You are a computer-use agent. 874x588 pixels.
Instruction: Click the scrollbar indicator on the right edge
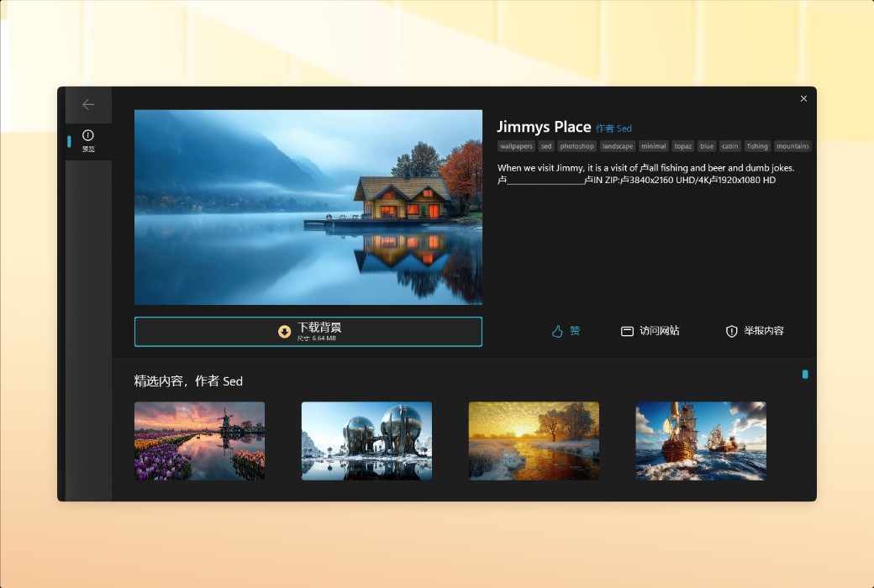coord(804,375)
